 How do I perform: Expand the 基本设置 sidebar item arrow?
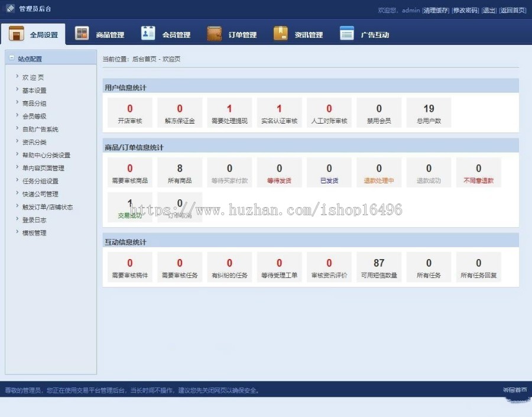point(17,90)
